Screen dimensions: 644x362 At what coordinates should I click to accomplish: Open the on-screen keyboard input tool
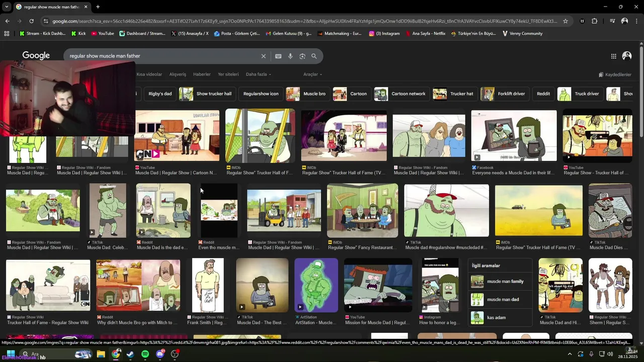[x=278, y=56]
